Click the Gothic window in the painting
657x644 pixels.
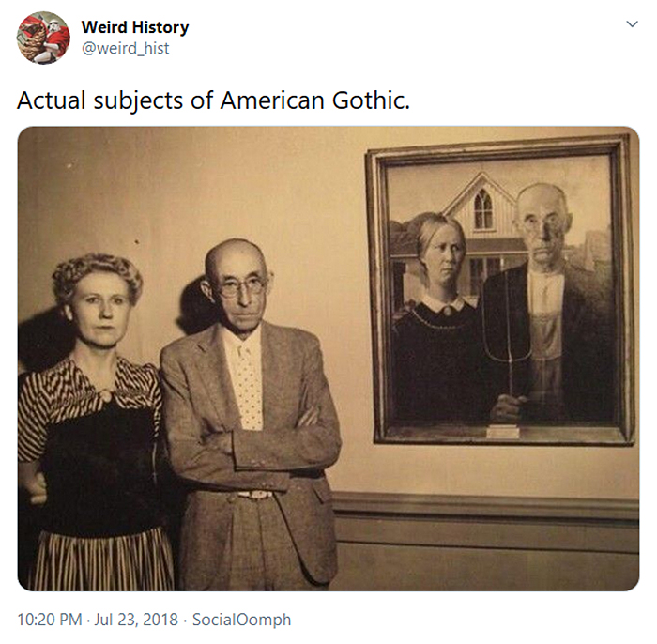coord(482,208)
